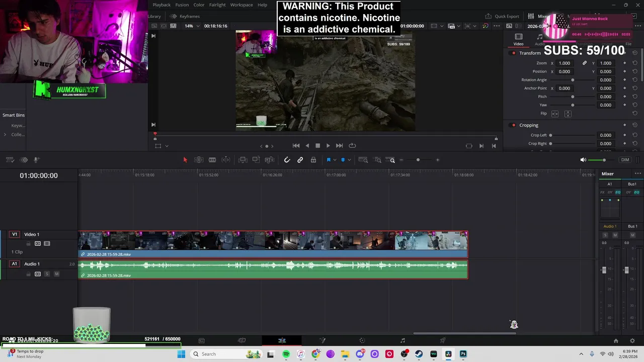Reset the Zoom parameter

(635, 63)
